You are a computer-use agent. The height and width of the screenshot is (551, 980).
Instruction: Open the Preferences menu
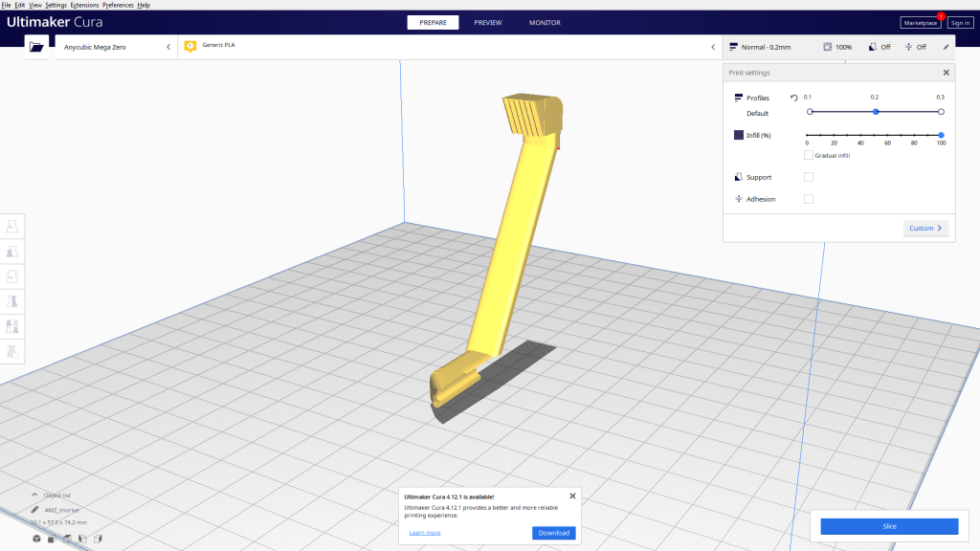coord(118,5)
